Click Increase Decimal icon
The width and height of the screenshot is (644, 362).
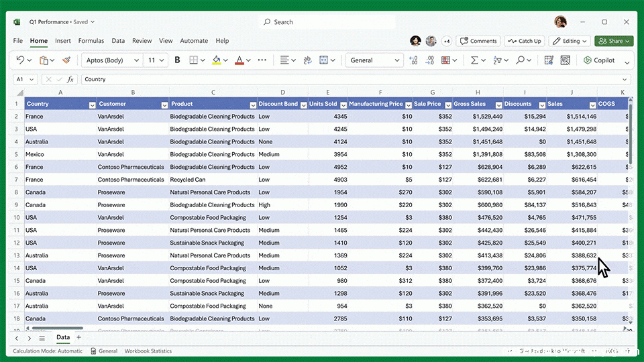(x=413, y=60)
